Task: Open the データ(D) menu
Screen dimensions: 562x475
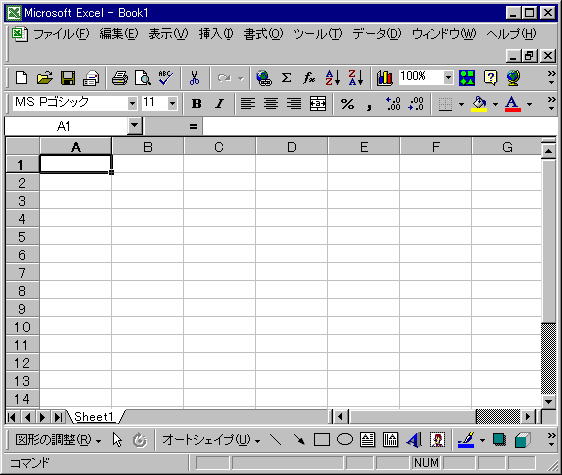Action: coord(377,34)
